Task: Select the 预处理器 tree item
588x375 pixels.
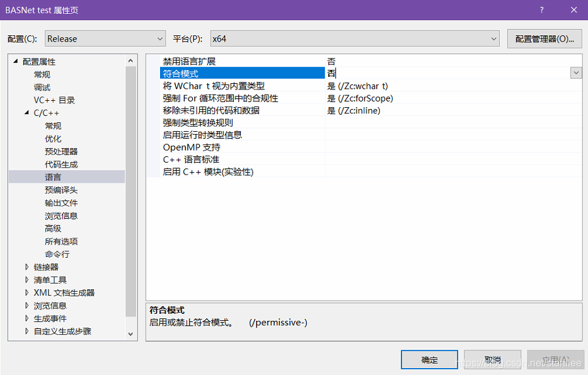Action: [x=61, y=151]
